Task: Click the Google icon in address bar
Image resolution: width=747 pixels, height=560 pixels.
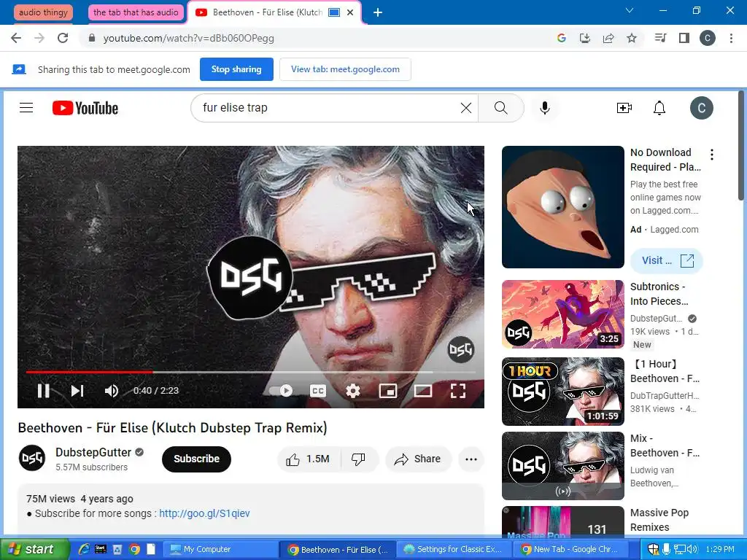Action: tap(562, 38)
